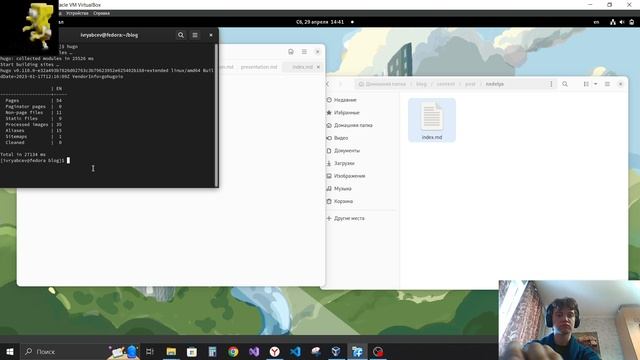This screenshot has height=360, width=640.
Task: Open the path bar three-dot menu
Action: (551, 84)
